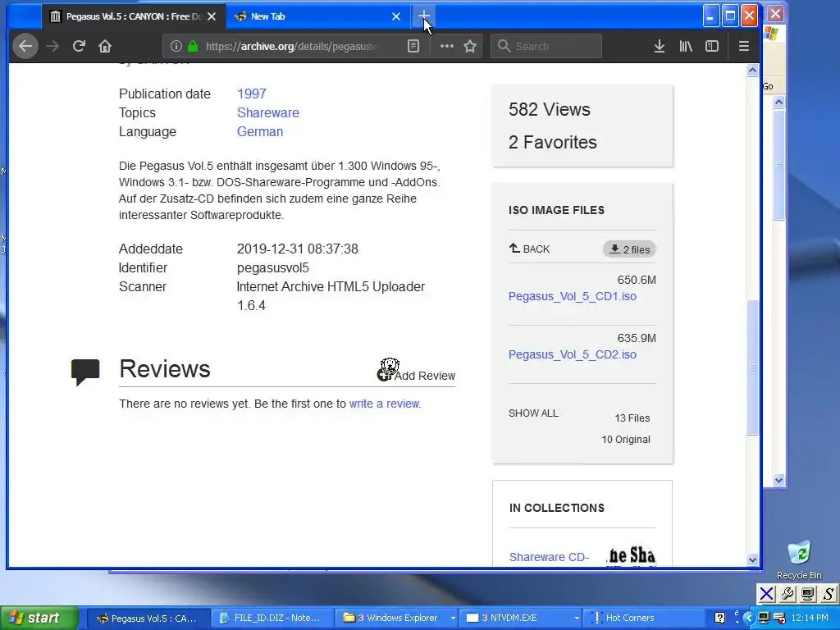The width and height of the screenshot is (840, 630).
Task: Download Pegasus_Vol_5_CD2.iso
Action: (x=572, y=354)
